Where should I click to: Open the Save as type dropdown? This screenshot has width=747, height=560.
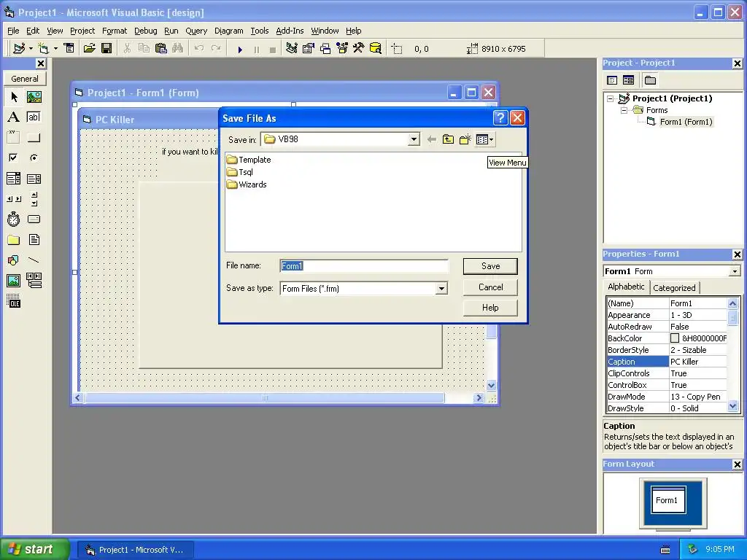pos(441,289)
